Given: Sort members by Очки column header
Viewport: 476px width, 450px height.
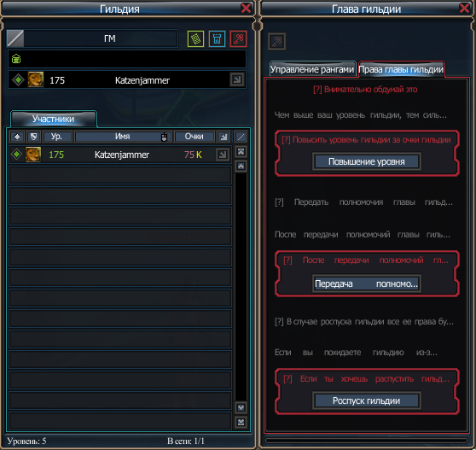Looking at the screenshot, I should (194, 137).
